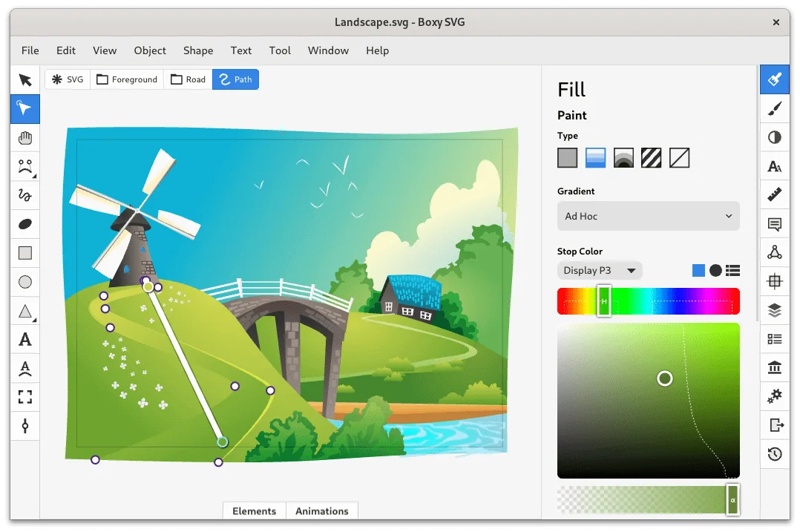Select the Ellipse circle tool
This screenshot has height=532, width=800.
[25, 282]
